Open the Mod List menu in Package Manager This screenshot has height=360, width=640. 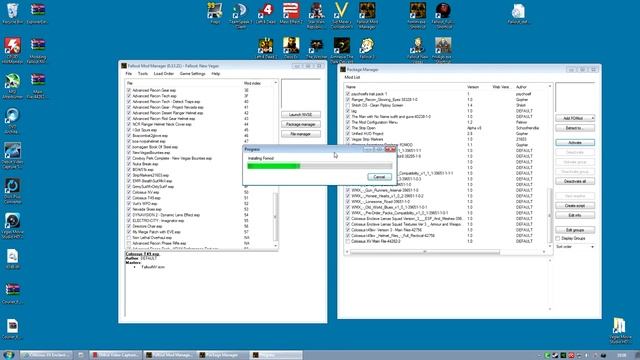pos(352,77)
